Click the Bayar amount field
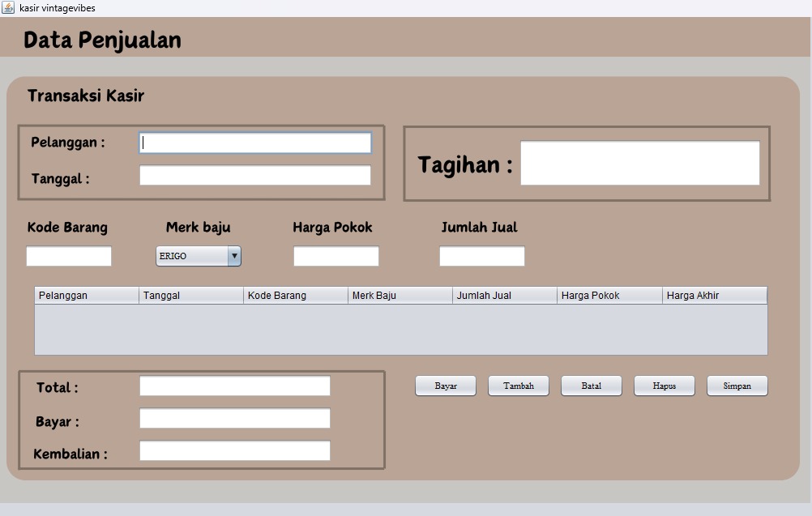 [234, 418]
